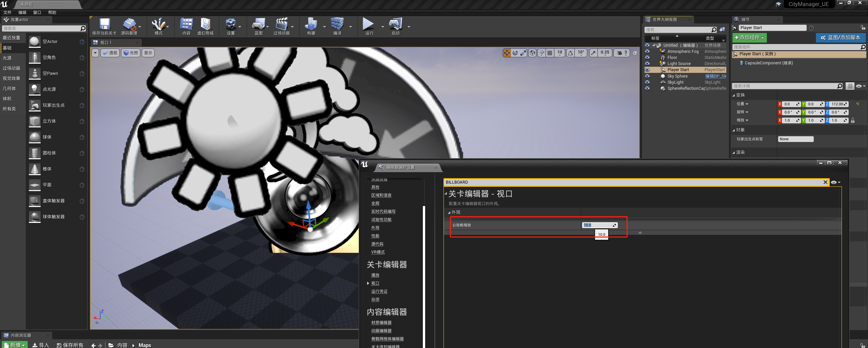Screen dimensions: 868x348
Task: Click the details property matrix grid icon
Action: (x=850, y=86)
